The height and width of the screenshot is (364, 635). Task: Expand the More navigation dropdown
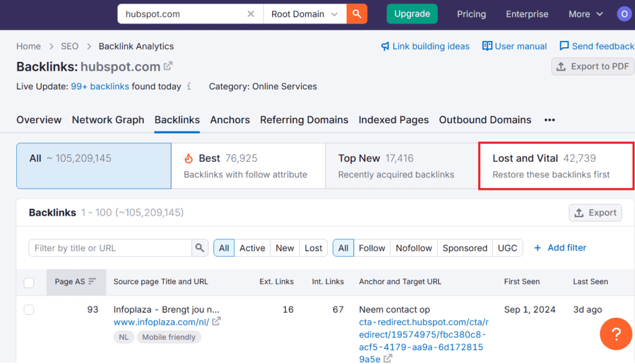point(584,13)
